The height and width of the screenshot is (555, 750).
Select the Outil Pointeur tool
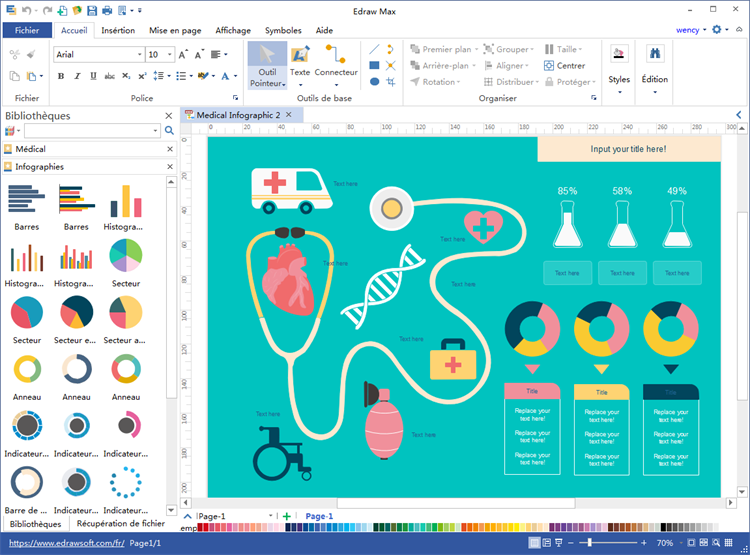pos(267,65)
